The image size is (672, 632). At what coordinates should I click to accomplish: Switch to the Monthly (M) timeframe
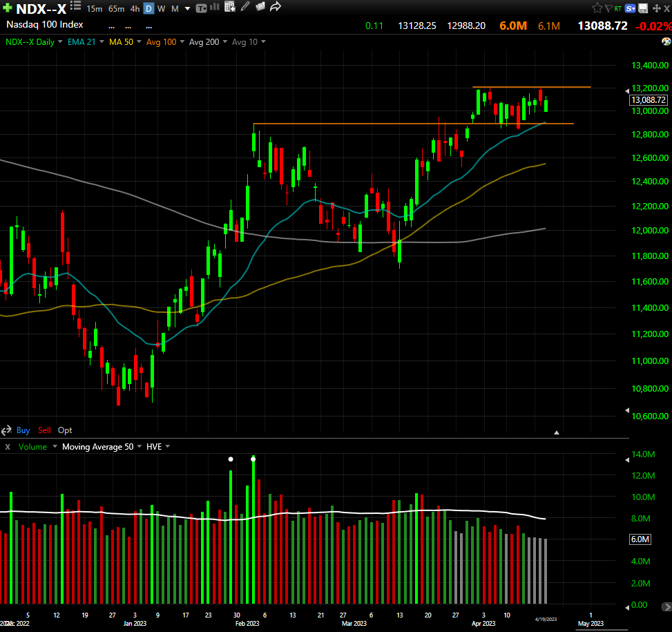pyautogui.click(x=175, y=8)
